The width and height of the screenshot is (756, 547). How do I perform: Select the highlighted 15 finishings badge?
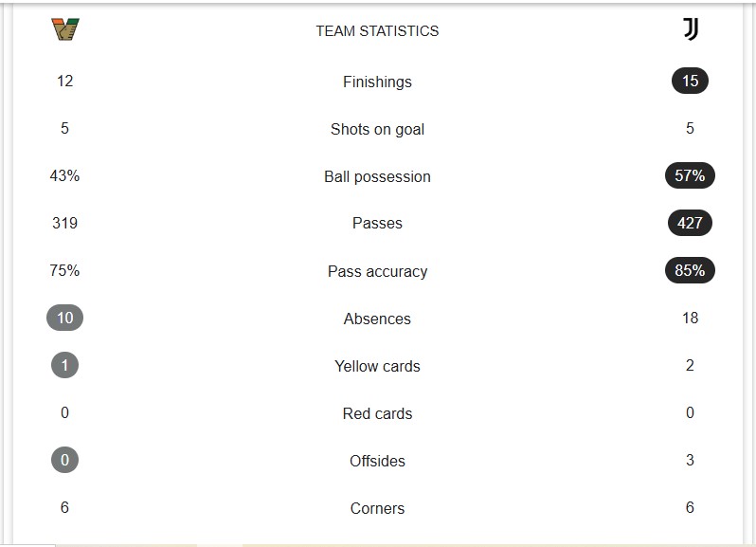pyautogui.click(x=690, y=81)
